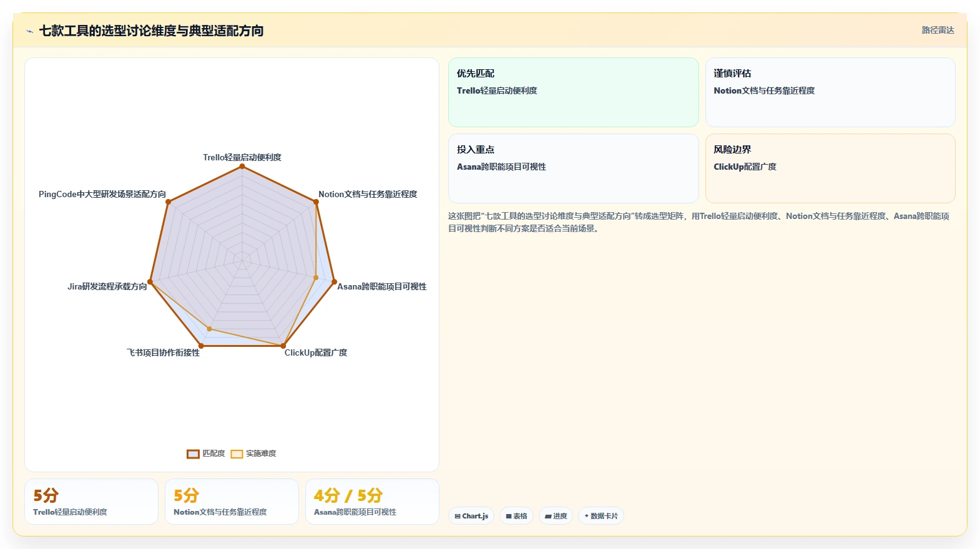Click the 表格 tag chip
980x549 pixels.
[516, 516]
